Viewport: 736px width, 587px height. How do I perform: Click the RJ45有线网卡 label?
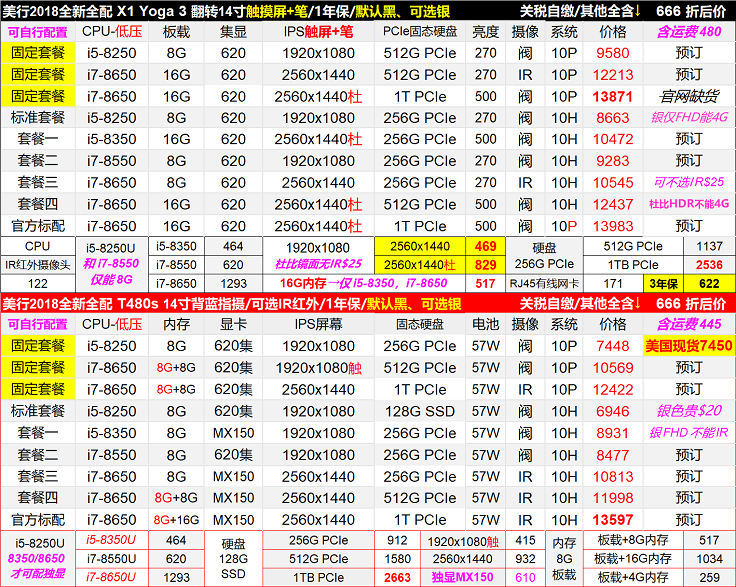pos(544,283)
